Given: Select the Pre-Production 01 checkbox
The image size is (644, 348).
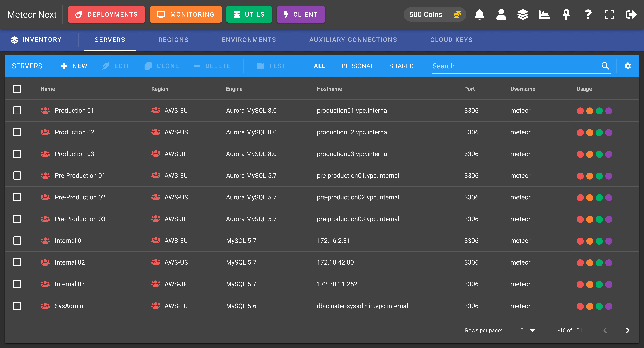Looking at the screenshot, I should coord(17,175).
